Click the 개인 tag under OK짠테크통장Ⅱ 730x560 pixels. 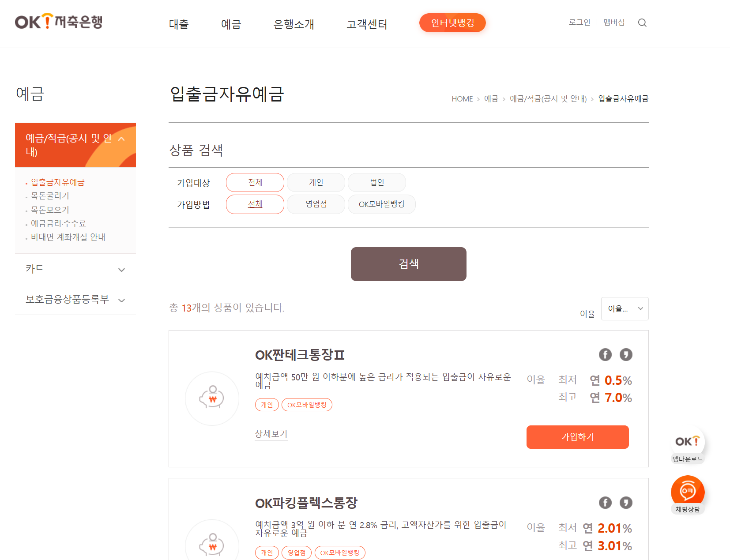click(267, 405)
